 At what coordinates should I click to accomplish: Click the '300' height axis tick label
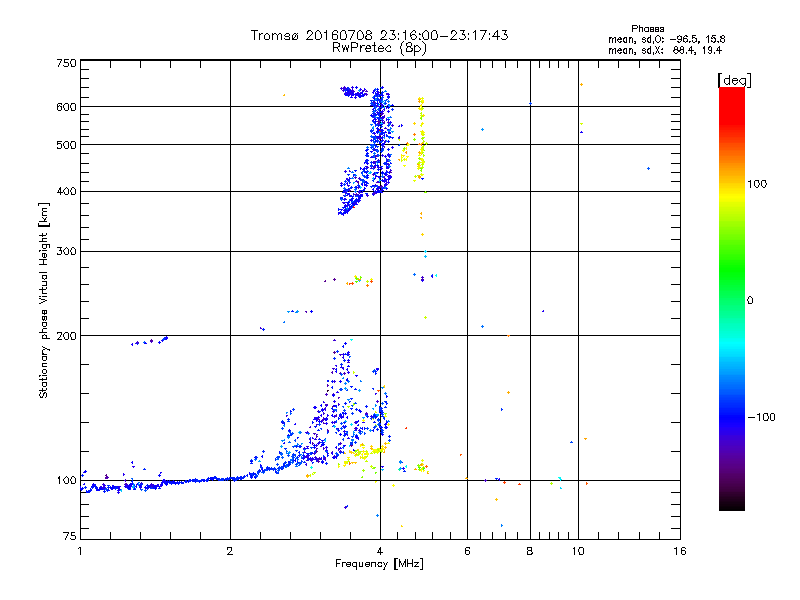pos(66,251)
